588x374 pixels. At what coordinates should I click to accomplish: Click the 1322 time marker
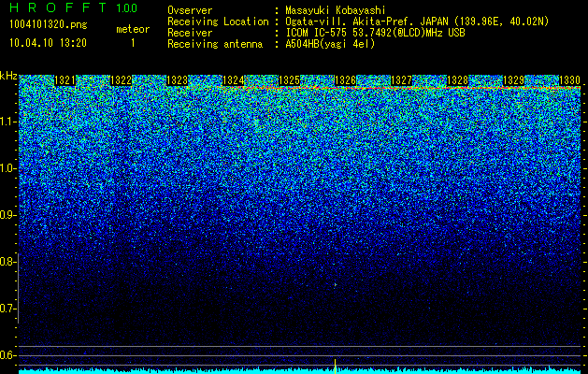pyautogui.click(x=122, y=80)
